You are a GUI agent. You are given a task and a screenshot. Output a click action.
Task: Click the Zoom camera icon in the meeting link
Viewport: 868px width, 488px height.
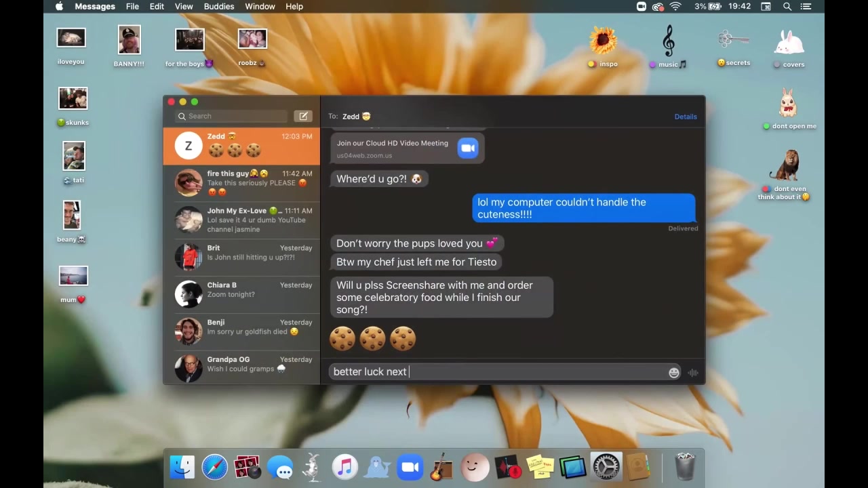pos(467,148)
